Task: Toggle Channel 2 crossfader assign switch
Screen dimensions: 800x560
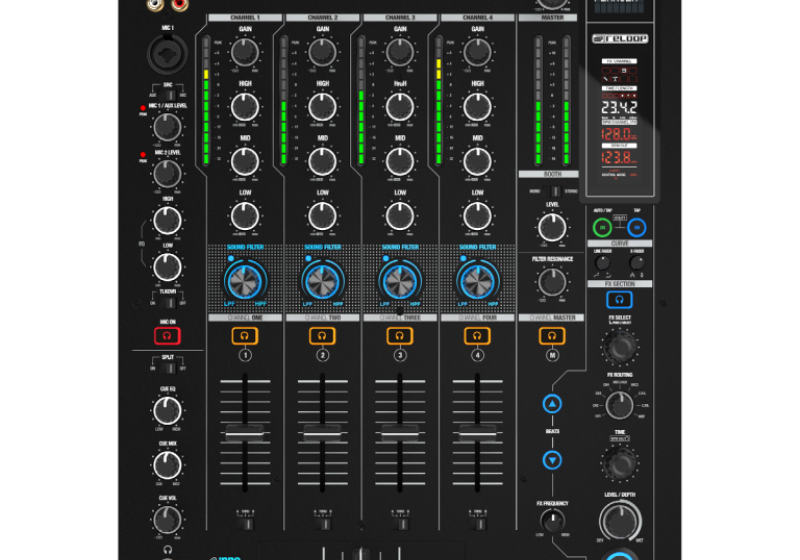Action: coord(323,522)
